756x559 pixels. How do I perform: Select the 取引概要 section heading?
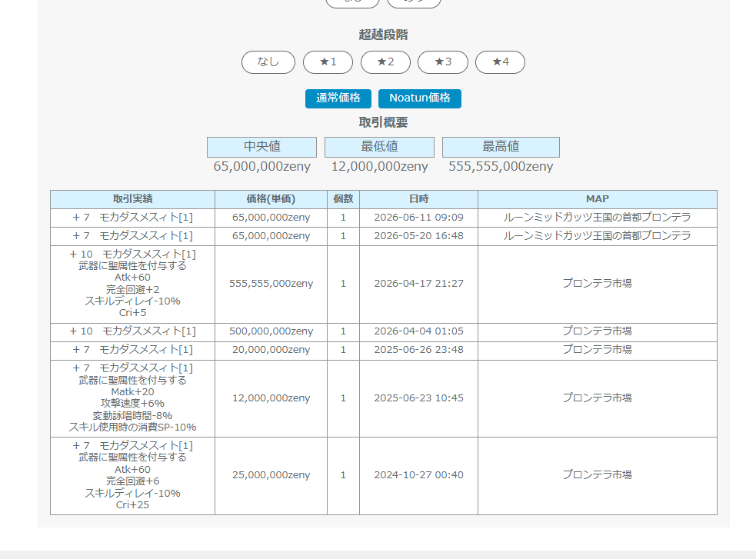click(383, 122)
